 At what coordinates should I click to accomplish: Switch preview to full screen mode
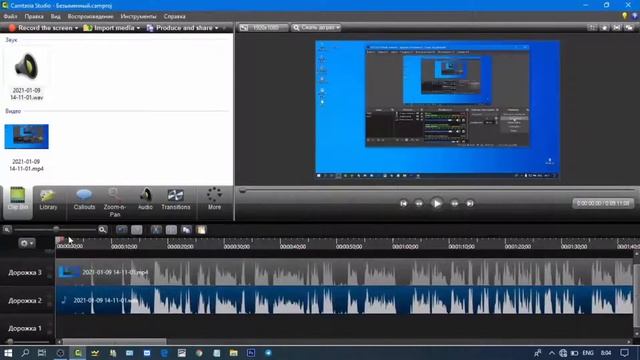pyautogui.click(x=617, y=28)
